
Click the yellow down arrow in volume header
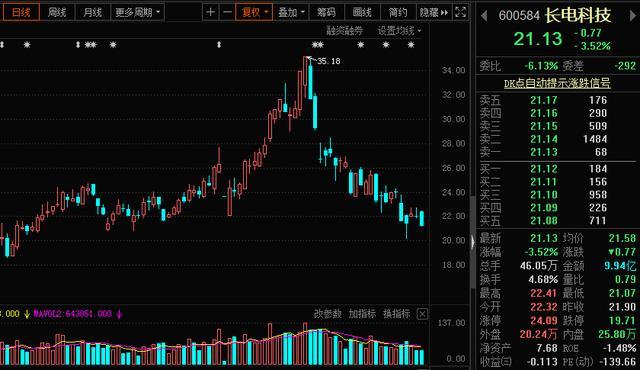tap(27, 314)
